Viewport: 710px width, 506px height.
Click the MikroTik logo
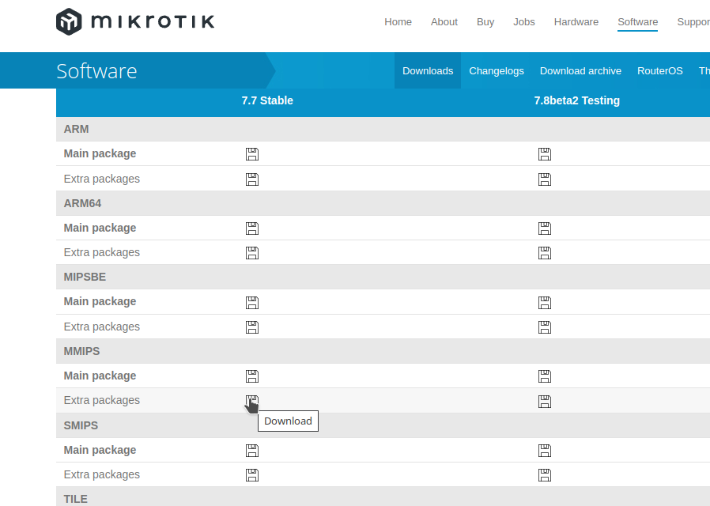point(135,22)
